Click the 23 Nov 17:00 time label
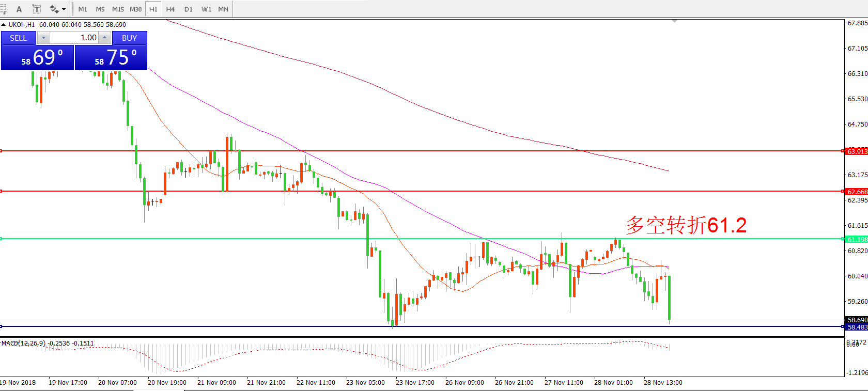The height and width of the screenshot is (391, 868). pyautogui.click(x=415, y=383)
